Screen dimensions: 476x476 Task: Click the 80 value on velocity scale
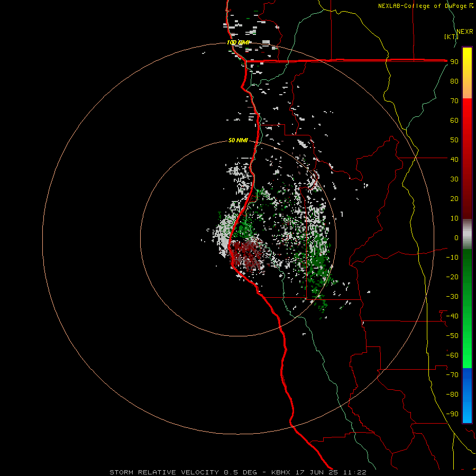[x=454, y=81]
